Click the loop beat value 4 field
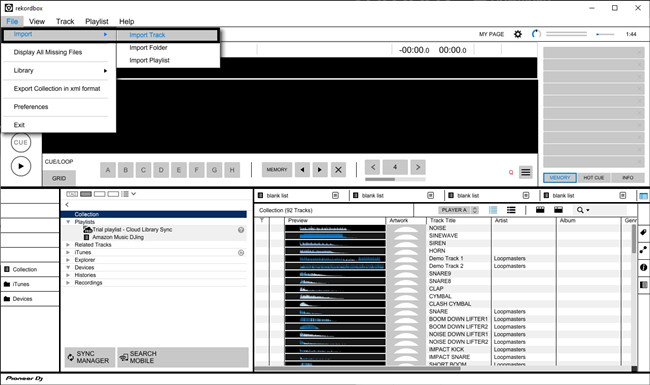The image size is (650, 385). tap(395, 167)
